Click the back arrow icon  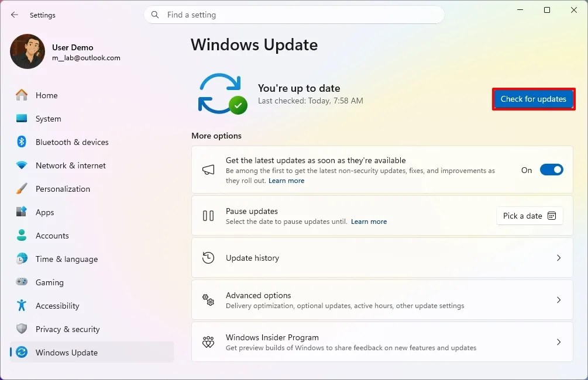click(14, 15)
